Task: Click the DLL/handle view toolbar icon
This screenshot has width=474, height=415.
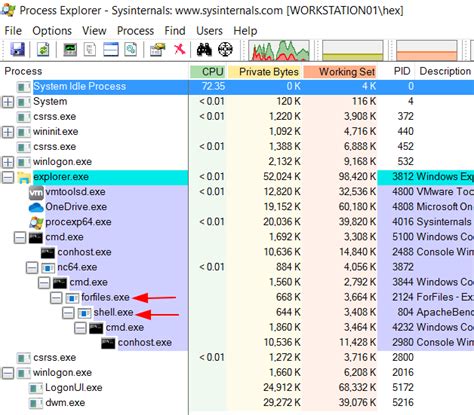Action: (x=130, y=49)
